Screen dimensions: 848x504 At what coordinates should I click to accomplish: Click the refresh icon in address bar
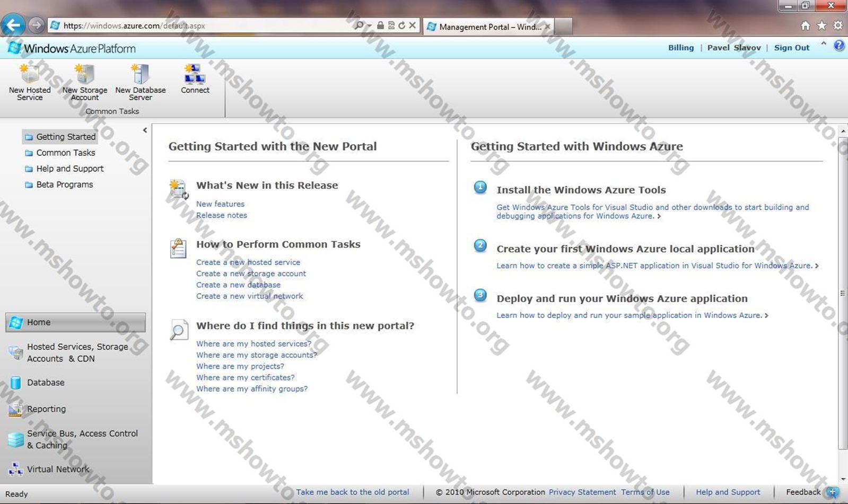(x=401, y=25)
